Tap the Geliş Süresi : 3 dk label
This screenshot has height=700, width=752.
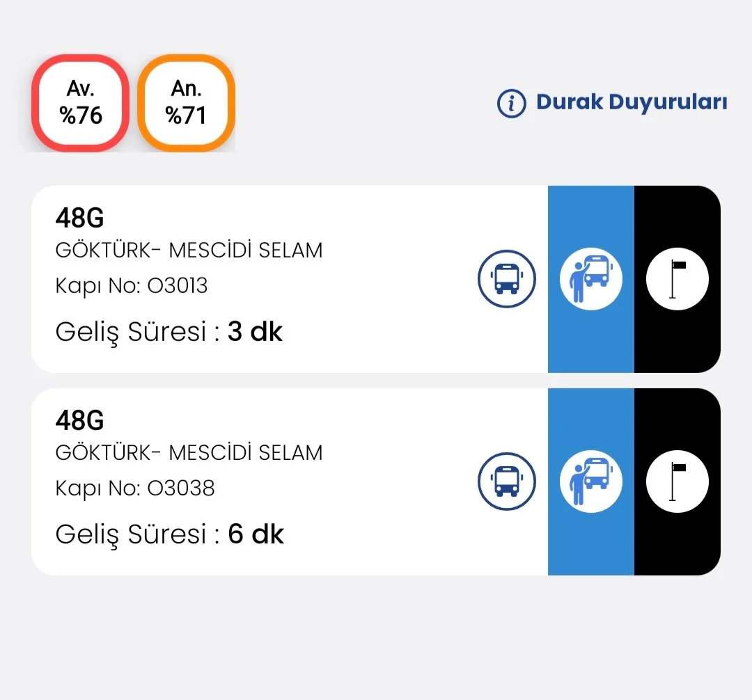(169, 332)
